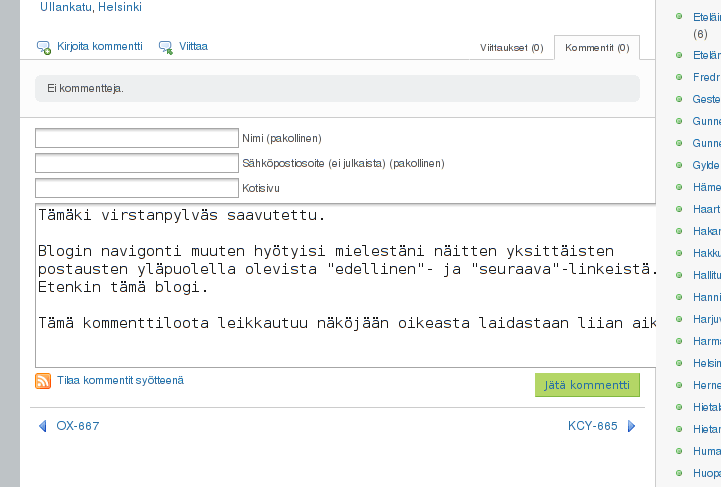Open the sidebar link starting with Hallitu
Image resolution: width=721 pixels, height=487 pixels.
707,275
